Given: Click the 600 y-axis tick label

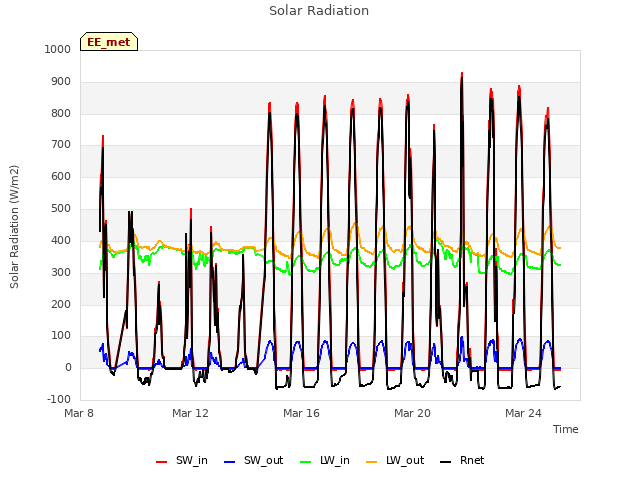Looking at the screenshot, I should (x=61, y=176).
